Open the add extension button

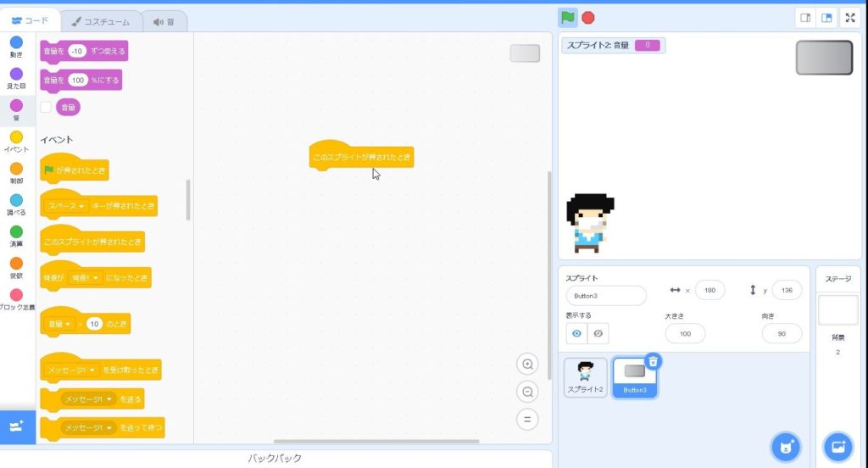click(x=17, y=426)
